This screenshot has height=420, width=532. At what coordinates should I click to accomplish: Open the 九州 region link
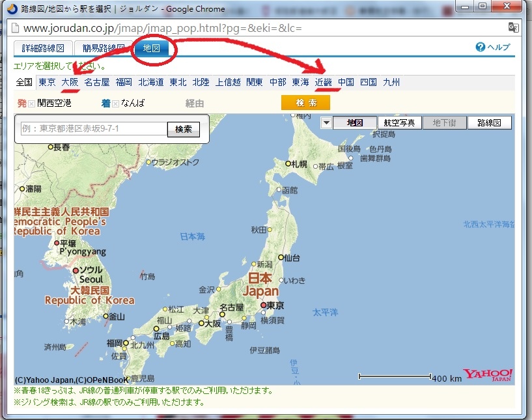coord(391,81)
